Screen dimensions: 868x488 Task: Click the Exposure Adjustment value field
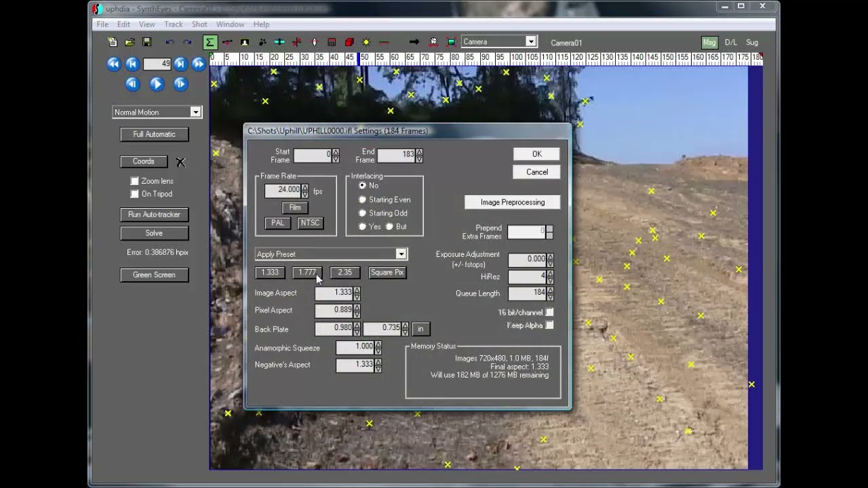[x=528, y=259]
